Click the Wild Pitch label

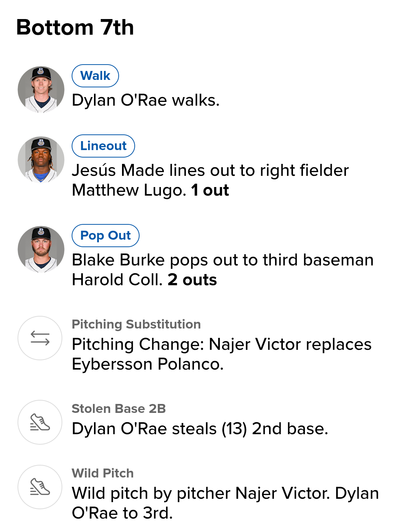103,473
